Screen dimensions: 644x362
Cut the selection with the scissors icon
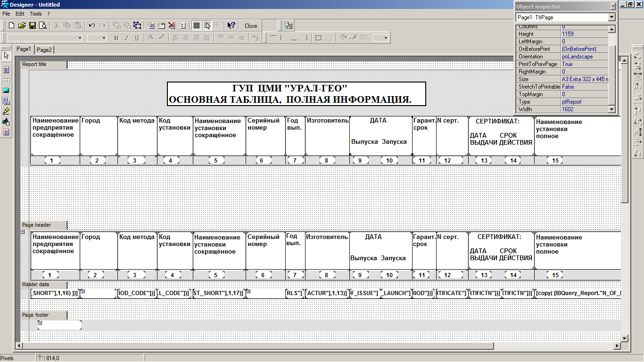click(x=57, y=25)
